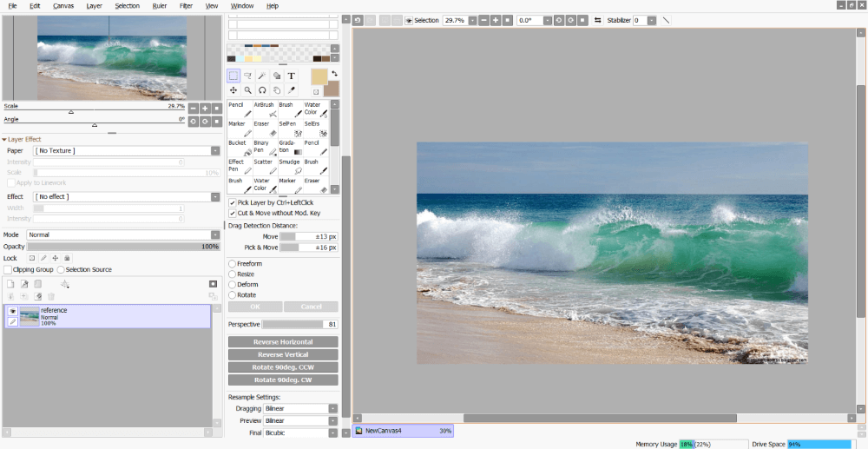
Task: Enable the Clipping Group checkbox
Action: 8,269
